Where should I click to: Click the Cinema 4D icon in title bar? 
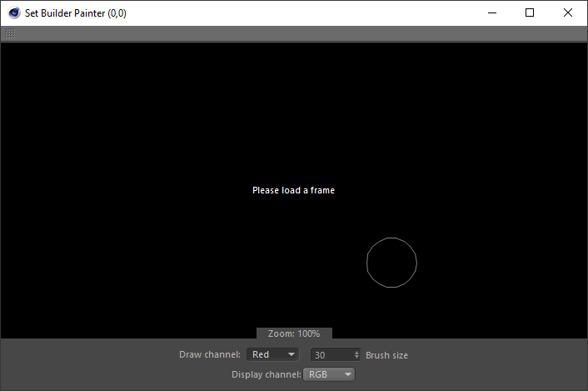coord(14,13)
